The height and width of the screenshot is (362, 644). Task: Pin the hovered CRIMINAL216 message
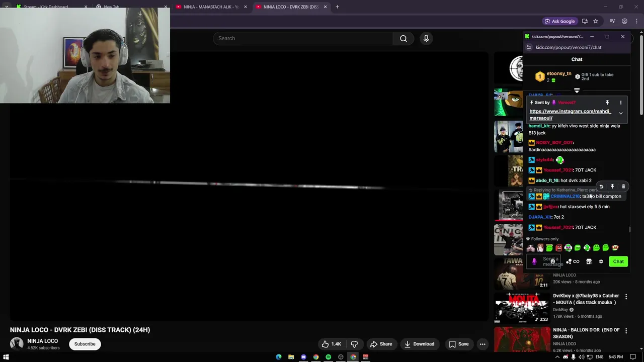tap(612, 187)
